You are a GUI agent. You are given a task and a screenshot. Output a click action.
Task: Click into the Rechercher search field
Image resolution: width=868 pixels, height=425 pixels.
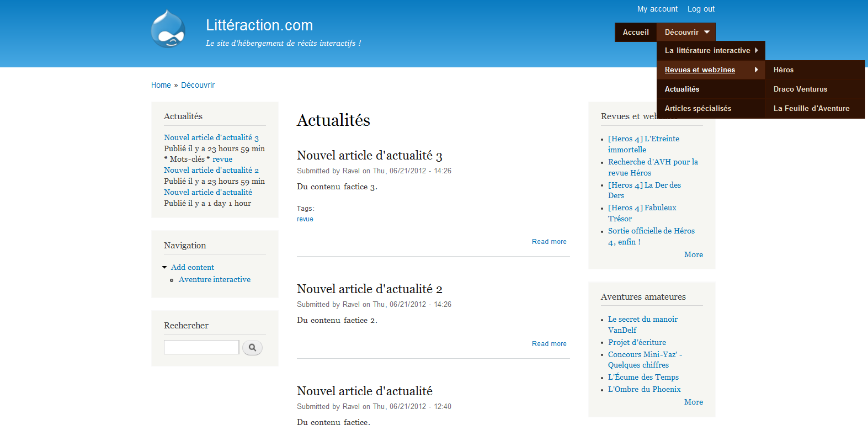[201, 347]
